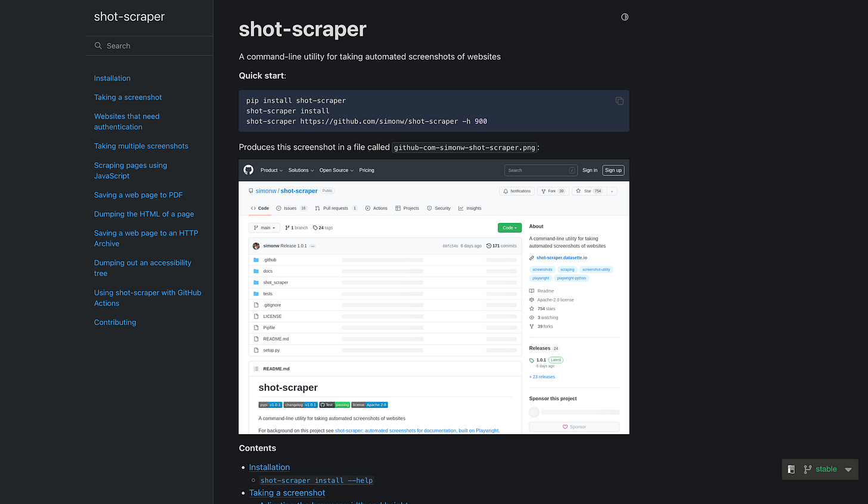
Task: Click GitHub Search box in embedded screenshot
Action: [541, 171]
